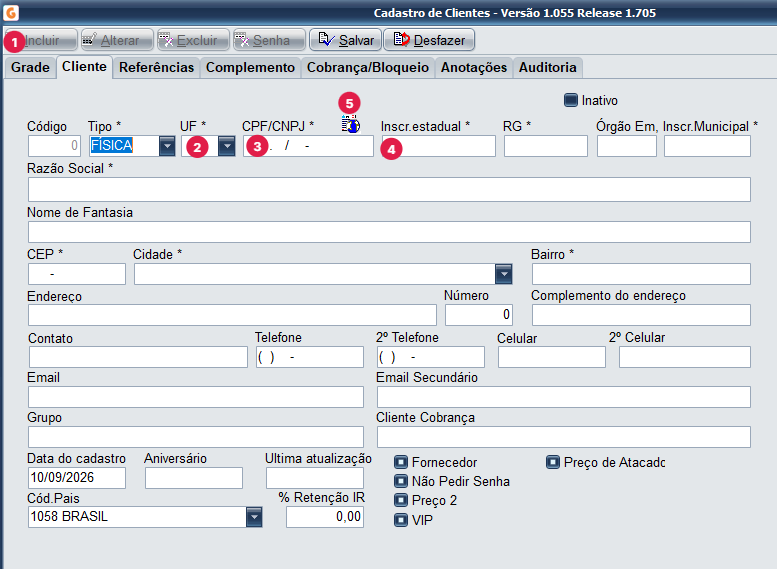Click the Data do cadastro field
Viewport: 777px width, 569px height.
point(77,478)
